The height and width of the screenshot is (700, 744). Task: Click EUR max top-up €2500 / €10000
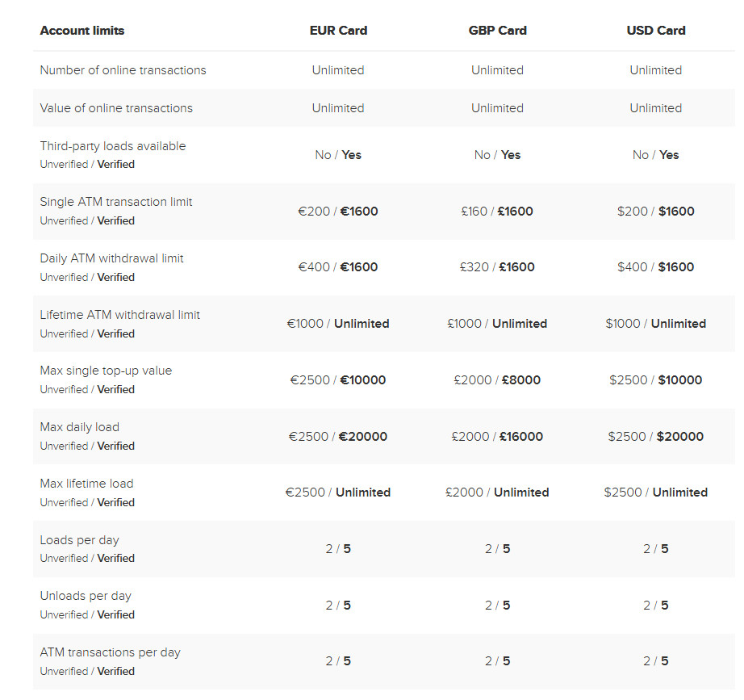(x=338, y=380)
